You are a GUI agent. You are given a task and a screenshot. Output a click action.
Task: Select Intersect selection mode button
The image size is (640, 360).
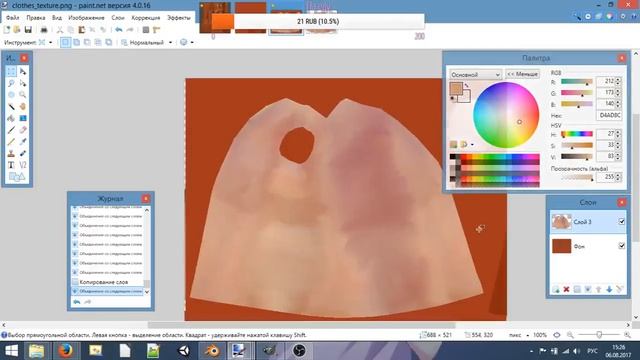[98, 42]
